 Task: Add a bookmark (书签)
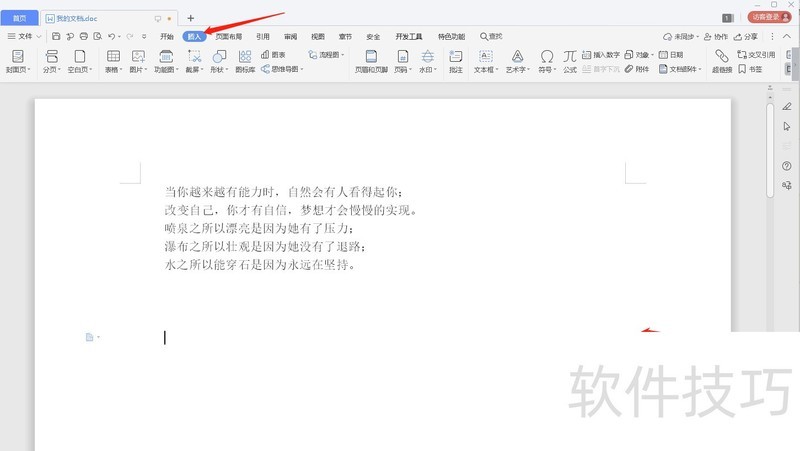point(750,69)
